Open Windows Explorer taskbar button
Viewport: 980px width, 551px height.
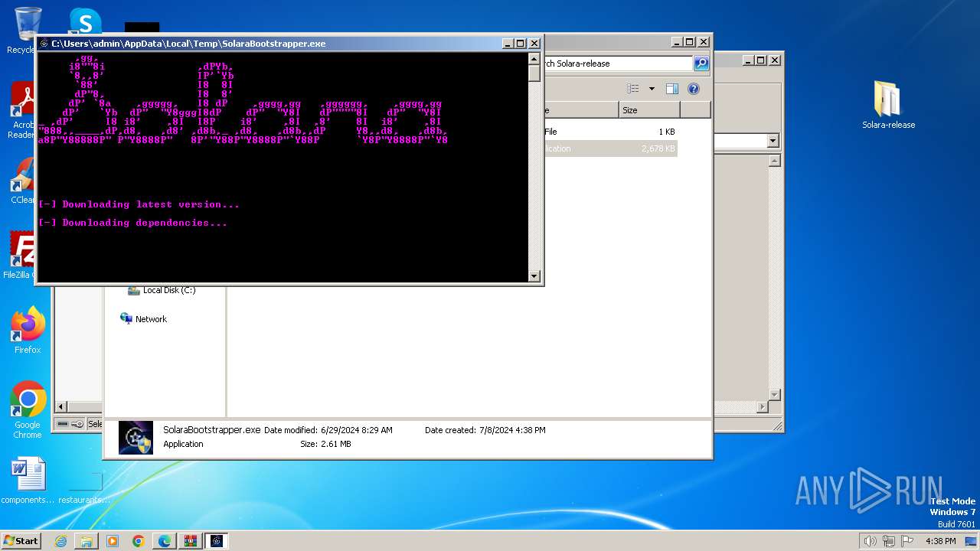click(87, 541)
